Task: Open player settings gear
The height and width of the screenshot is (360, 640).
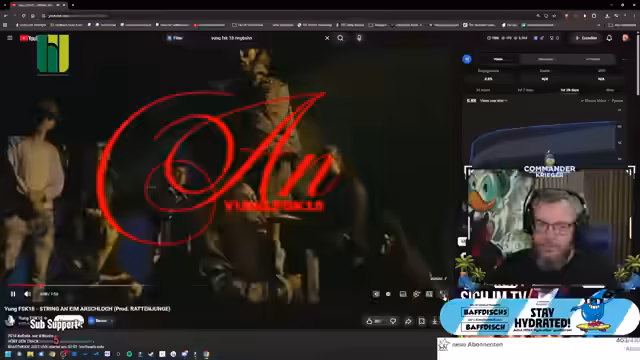Action: coord(416,294)
